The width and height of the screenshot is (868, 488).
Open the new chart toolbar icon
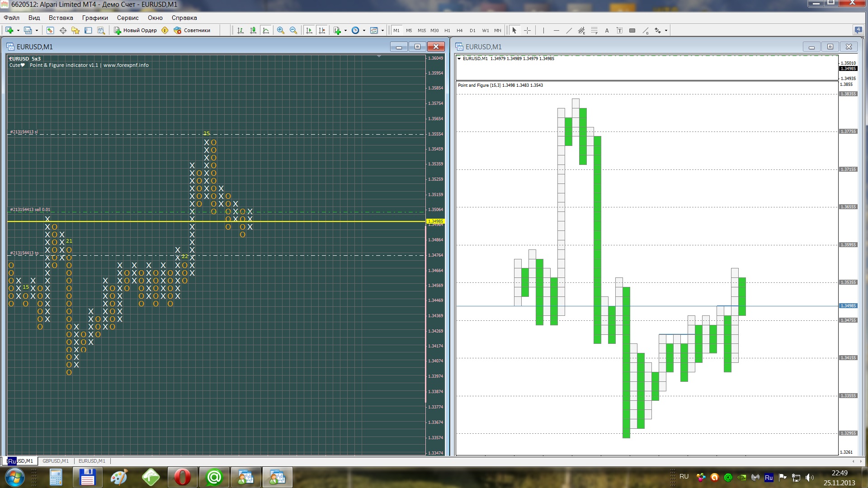click(9, 30)
